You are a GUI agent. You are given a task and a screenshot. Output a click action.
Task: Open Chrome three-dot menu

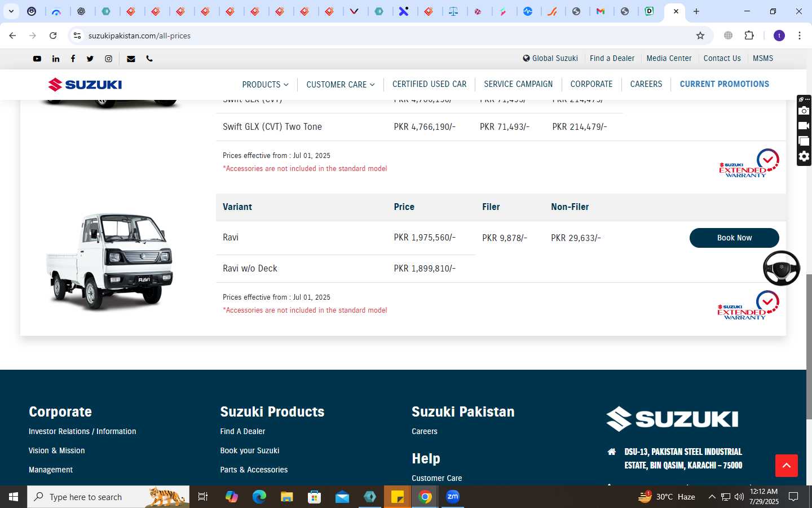click(800, 36)
